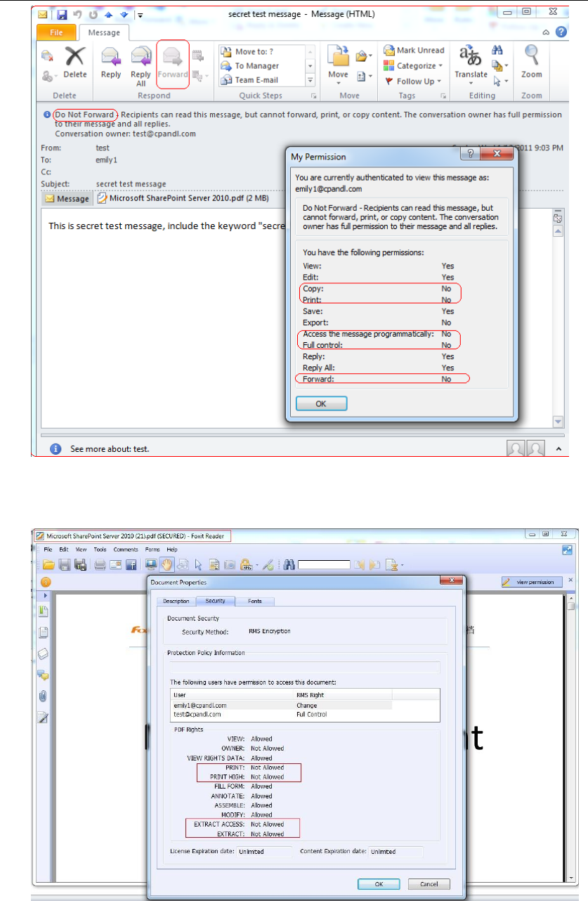588x901 pixels.
Task: Open the Foxit File menu
Action: (48, 549)
